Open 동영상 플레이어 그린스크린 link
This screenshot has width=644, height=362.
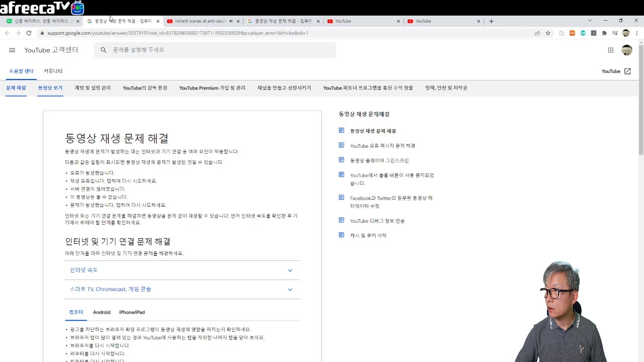379,160
